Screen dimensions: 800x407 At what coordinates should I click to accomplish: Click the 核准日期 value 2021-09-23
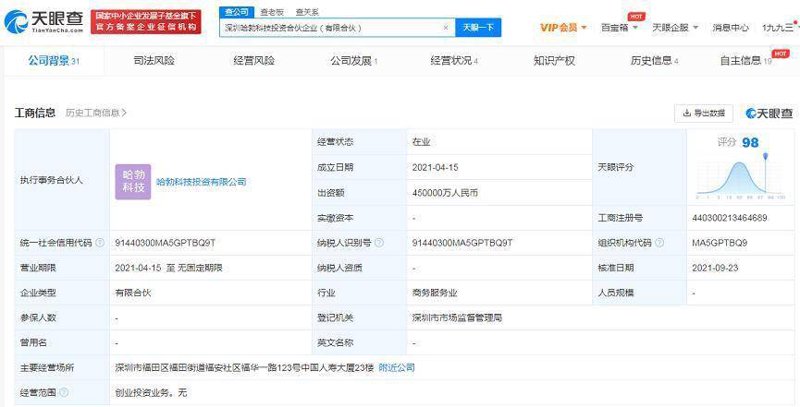tap(715, 268)
